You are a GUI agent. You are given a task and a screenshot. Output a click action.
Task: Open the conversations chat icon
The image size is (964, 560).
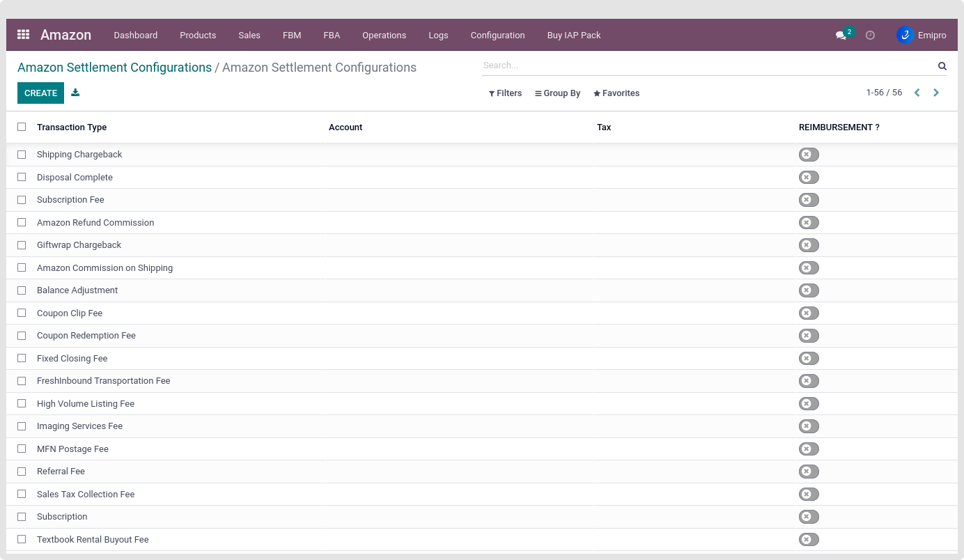click(x=841, y=35)
